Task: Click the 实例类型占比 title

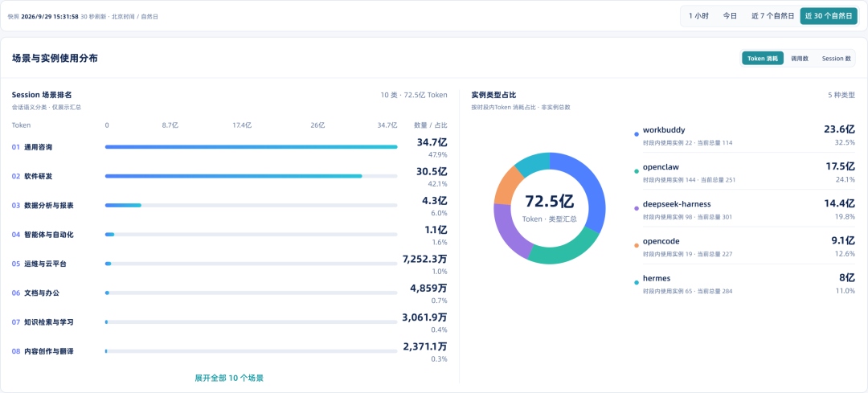Action: click(493, 95)
